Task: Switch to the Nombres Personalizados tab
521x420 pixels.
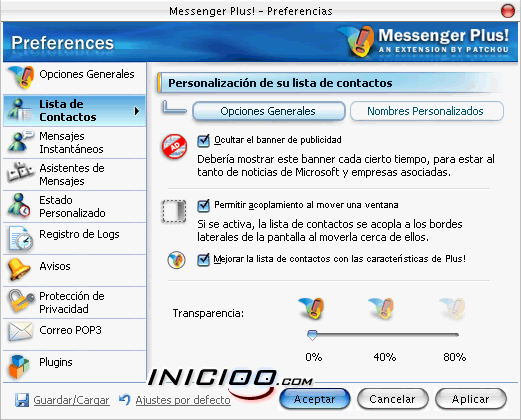Action: coord(427,111)
